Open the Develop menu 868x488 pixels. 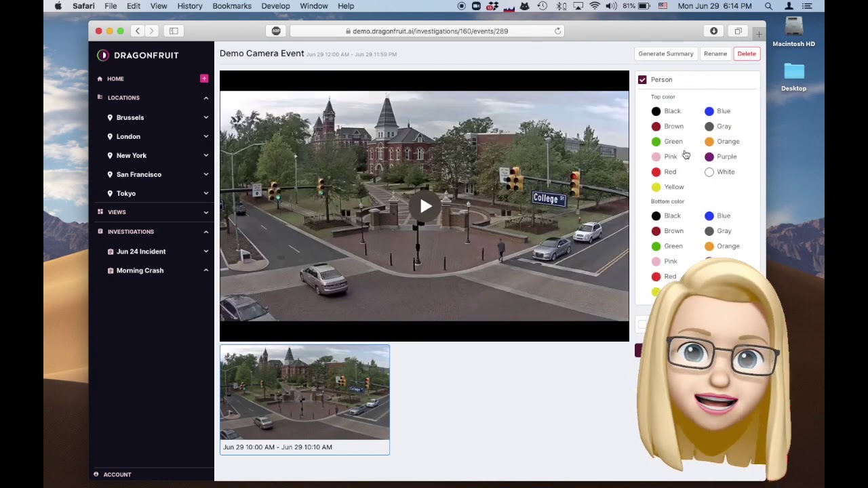point(275,6)
